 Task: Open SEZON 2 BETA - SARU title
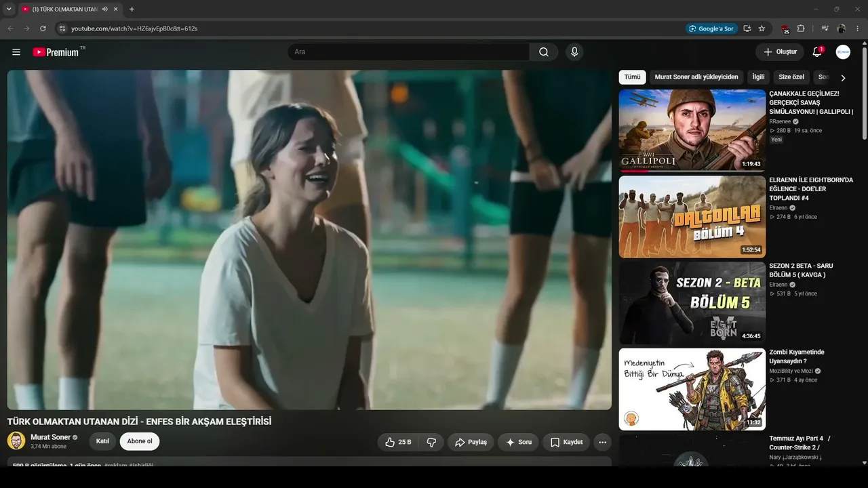(801, 270)
